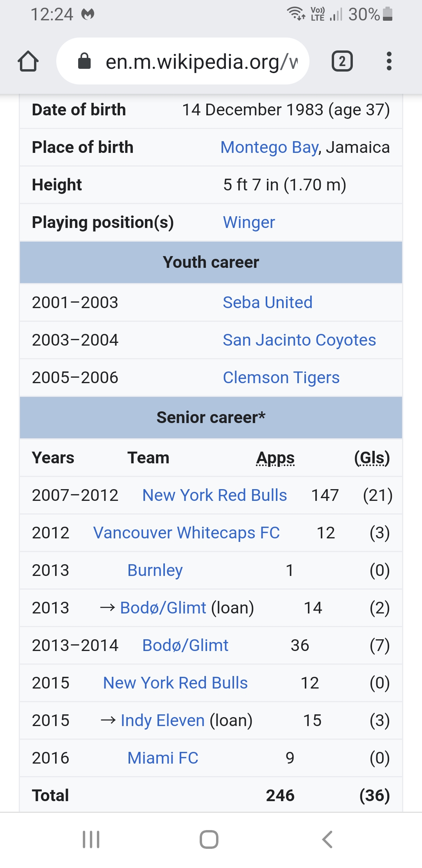Go to the Miami FC page

[x=163, y=758]
